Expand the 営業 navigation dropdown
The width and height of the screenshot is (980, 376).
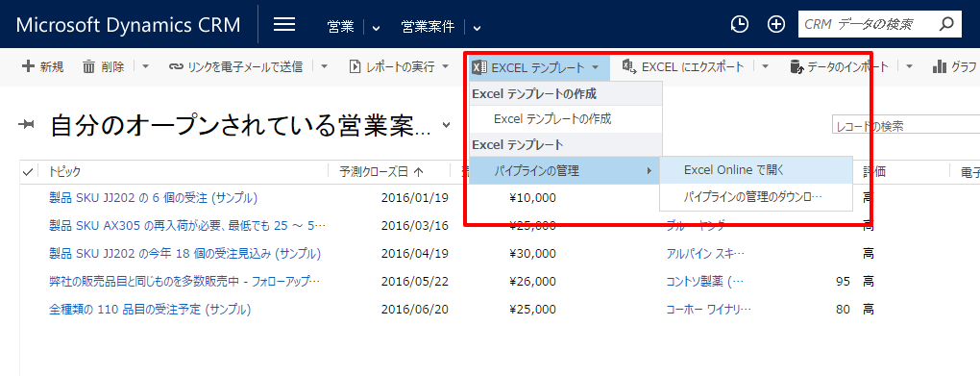click(x=376, y=27)
